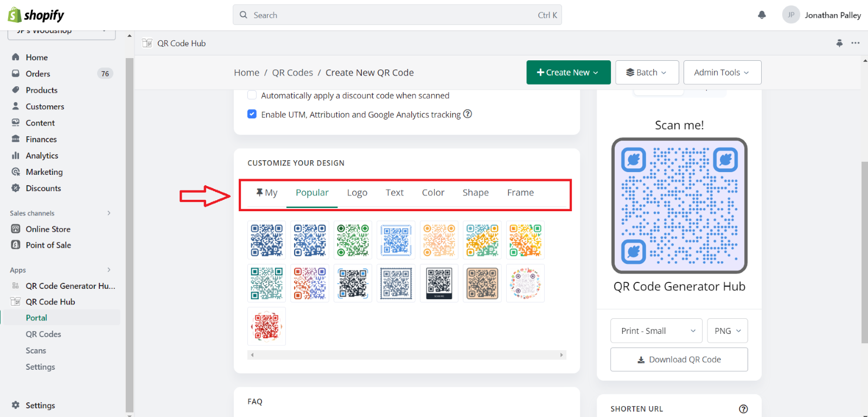This screenshot has width=868, height=417.
Task: Click the page vertical scrollbar
Action: tap(864, 252)
